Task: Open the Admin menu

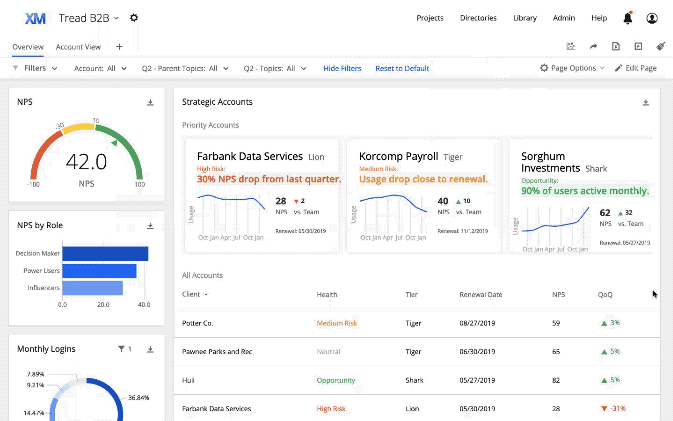Action: pos(564,18)
